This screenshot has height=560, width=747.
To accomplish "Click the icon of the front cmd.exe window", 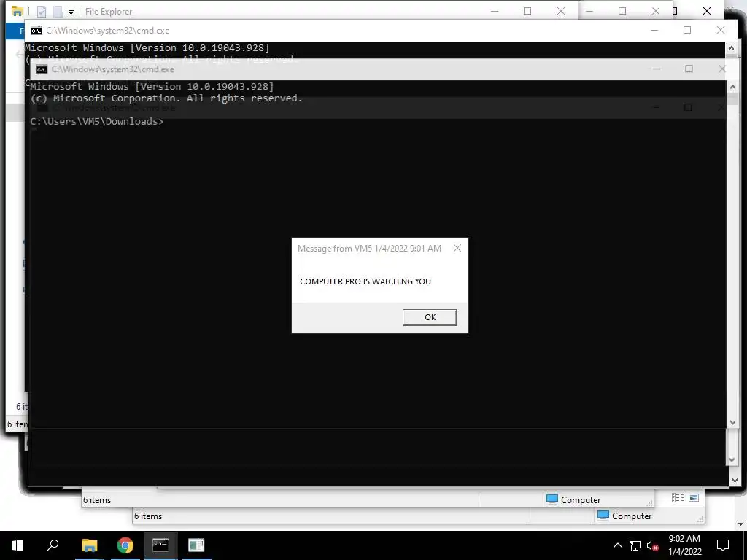I will 42,69.
